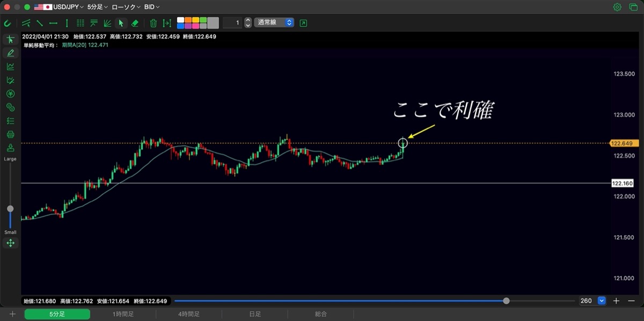Toggle the crosshair cursor in sidebar
The width and height of the screenshot is (644, 321).
point(10,39)
